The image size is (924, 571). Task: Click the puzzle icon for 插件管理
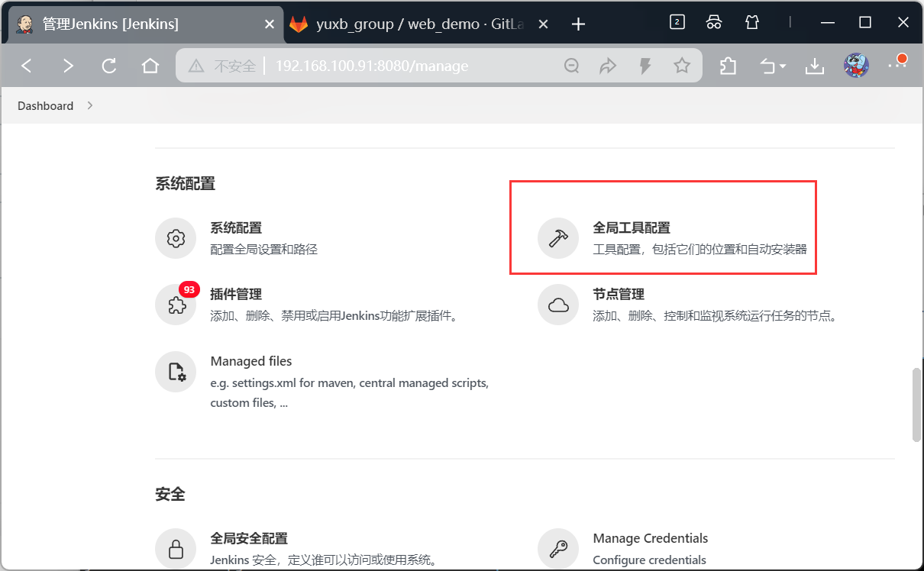[x=176, y=305]
